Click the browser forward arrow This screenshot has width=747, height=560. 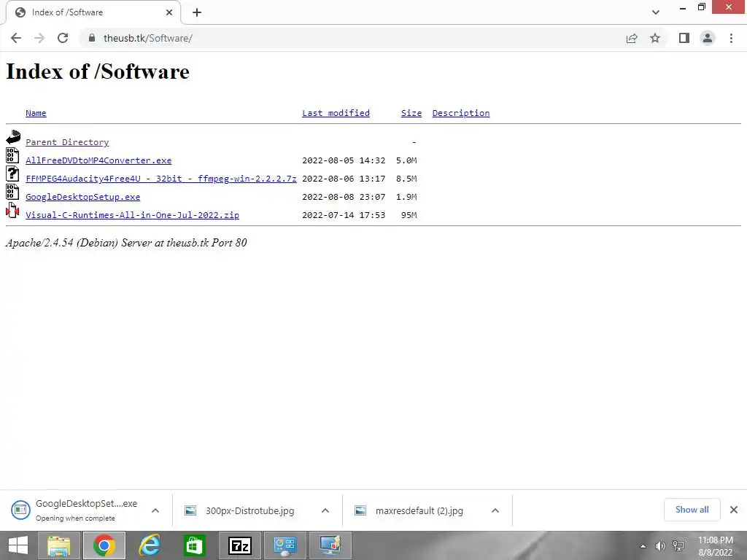[x=39, y=38]
